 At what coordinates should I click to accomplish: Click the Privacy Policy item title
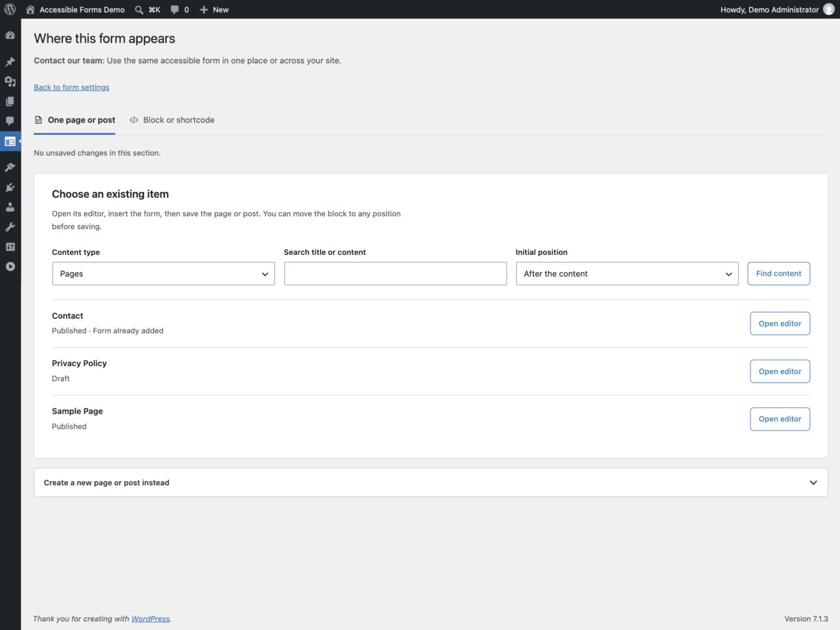coord(79,363)
